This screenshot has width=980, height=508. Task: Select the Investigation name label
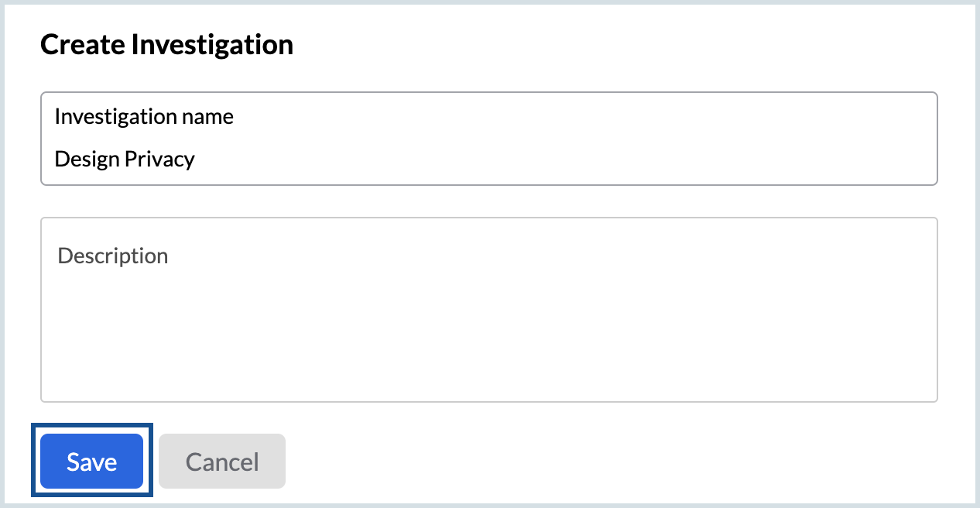(x=144, y=117)
